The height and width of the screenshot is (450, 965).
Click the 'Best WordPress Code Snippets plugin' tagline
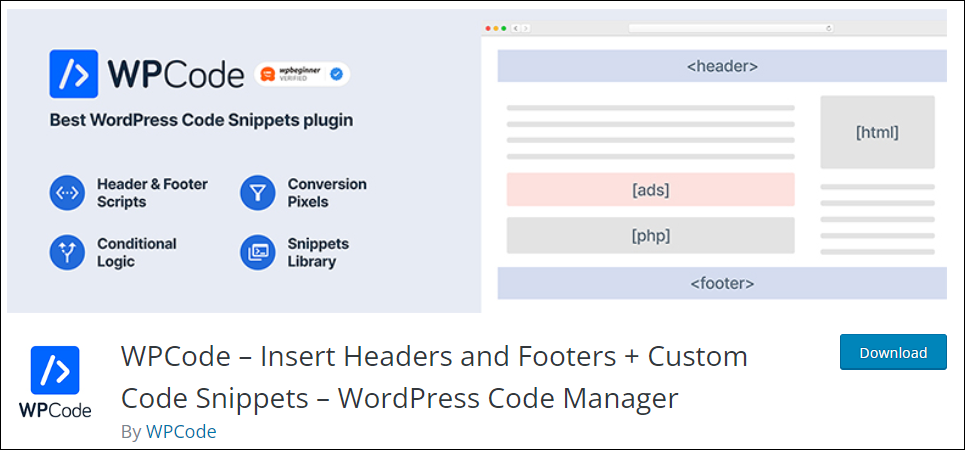(x=201, y=120)
